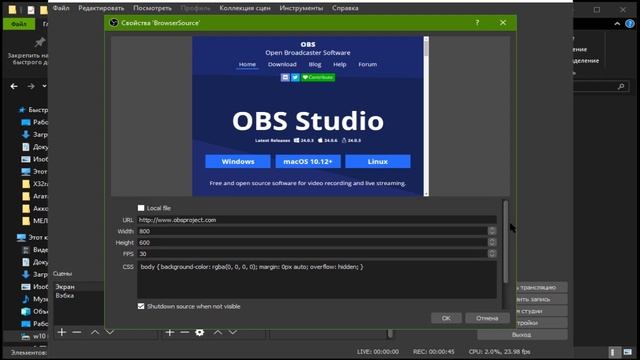Click the REC: 00:00:45 status text

[x=433, y=351]
